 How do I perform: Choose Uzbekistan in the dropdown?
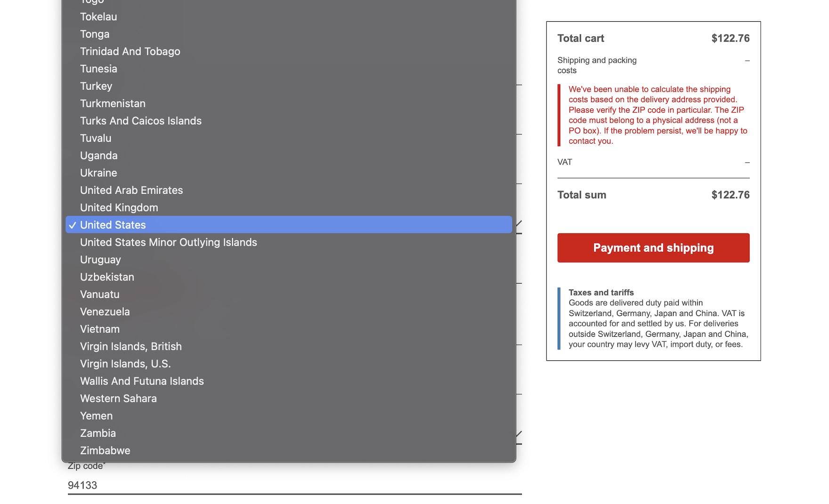[x=107, y=277]
